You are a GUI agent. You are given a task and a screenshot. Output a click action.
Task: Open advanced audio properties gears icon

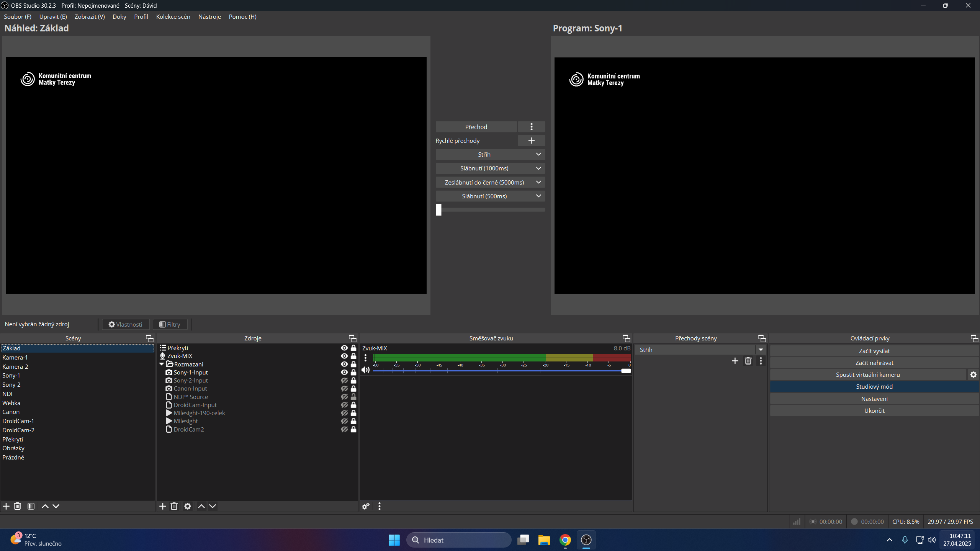[366, 506]
